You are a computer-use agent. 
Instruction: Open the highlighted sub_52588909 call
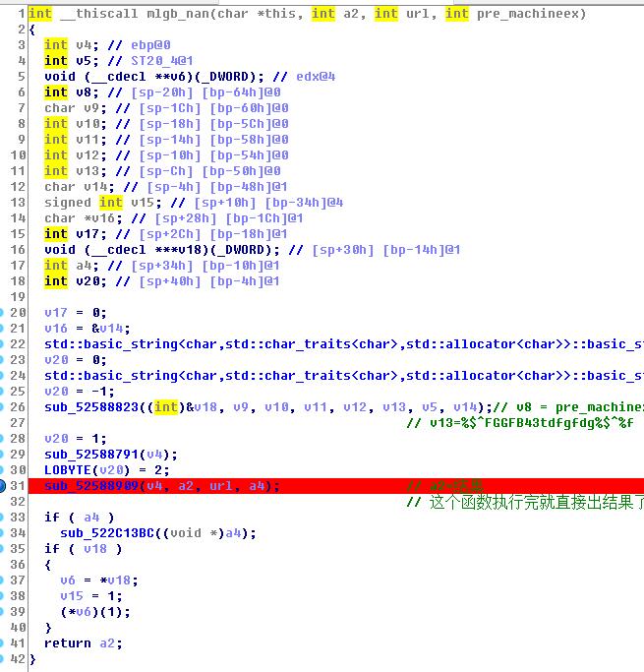(x=91, y=486)
